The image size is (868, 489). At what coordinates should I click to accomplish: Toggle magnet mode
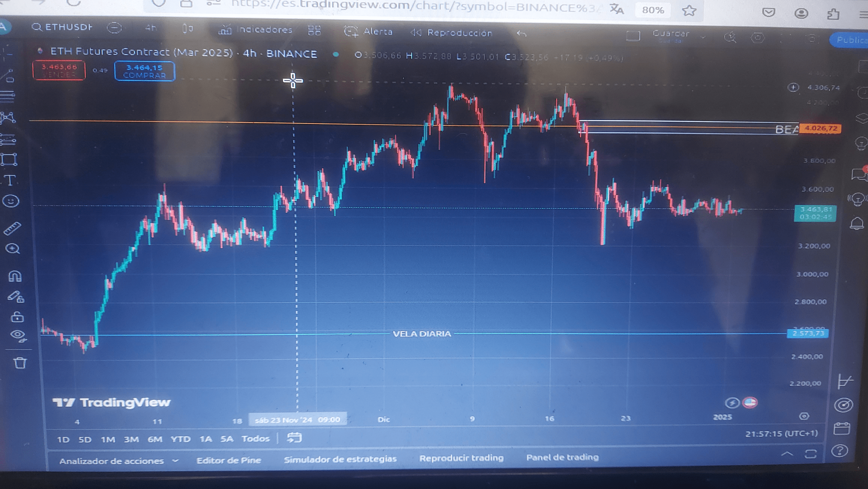(x=15, y=276)
